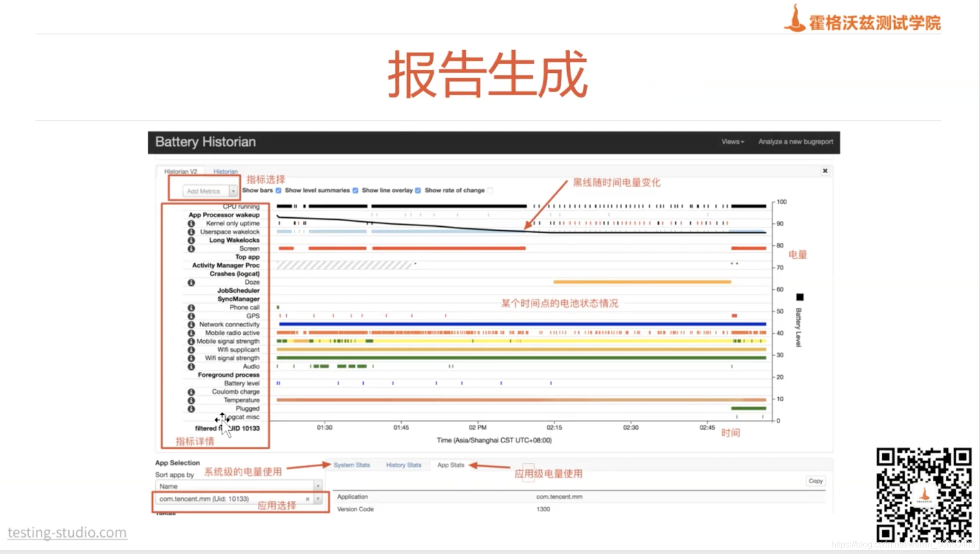Click the orange Doze bar on timeline
980x554 pixels.
pyautogui.click(x=642, y=282)
